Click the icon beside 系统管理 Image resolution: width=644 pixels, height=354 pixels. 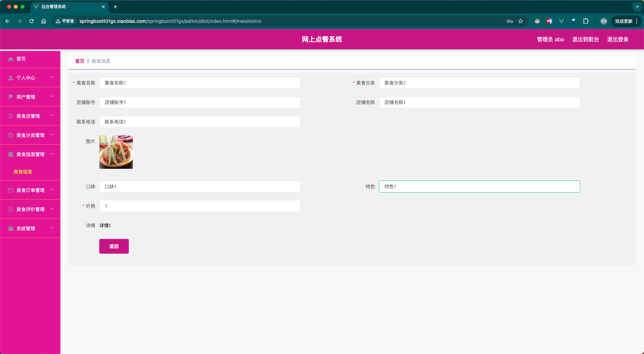click(x=11, y=229)
